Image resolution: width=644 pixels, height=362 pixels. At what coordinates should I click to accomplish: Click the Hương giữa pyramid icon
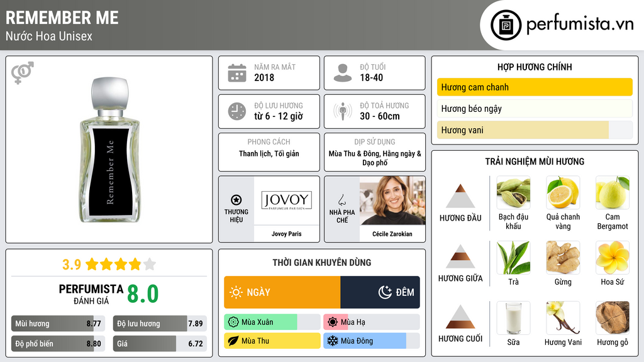[460, 256]
